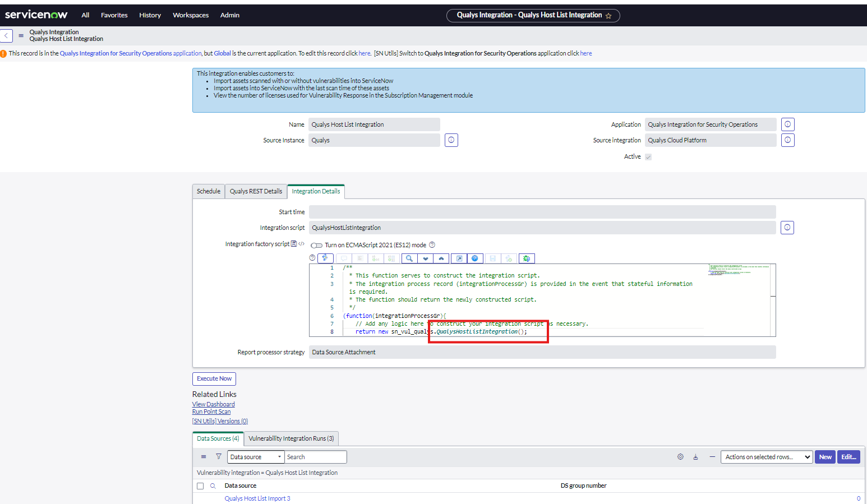Open the form context menu icon
The height and width of the screenshot is (504, 867).
21,35
